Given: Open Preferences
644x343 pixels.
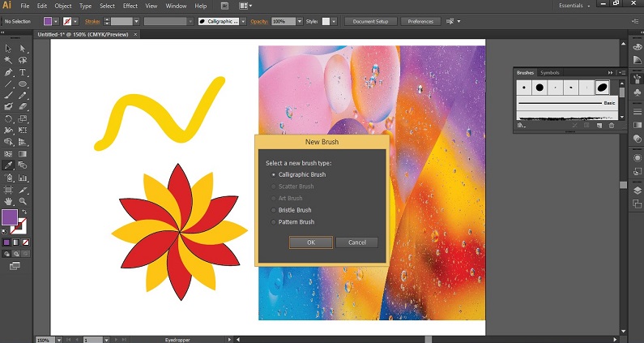Looking at the screenshot, I should [x=420, y=21].
